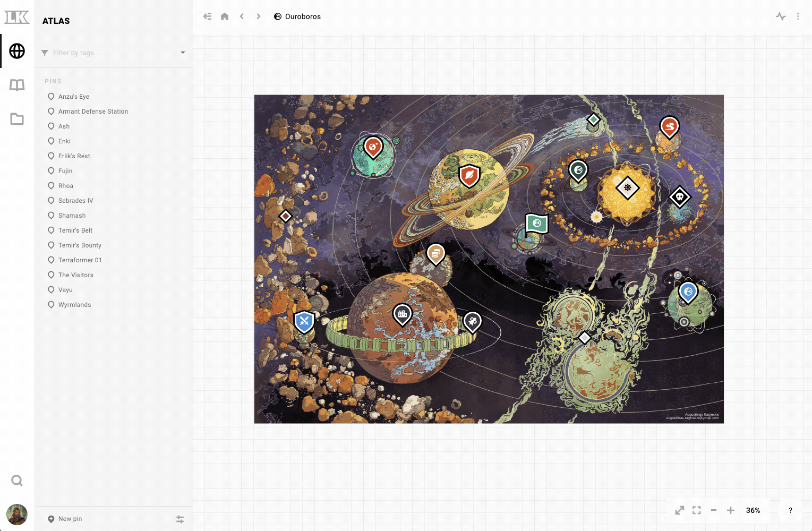Create a New pin
This screenshot has width=812, height=531.
click(x=65, y=519)
